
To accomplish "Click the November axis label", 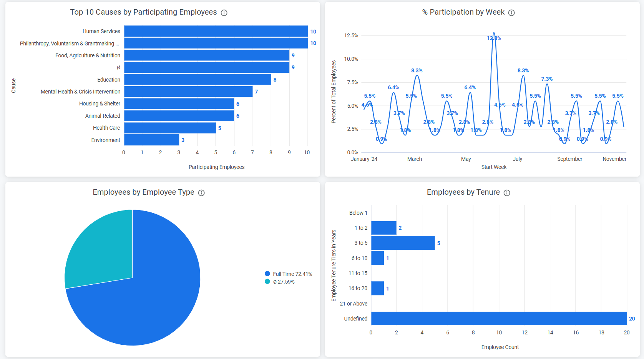I will [x=614, y=159].
